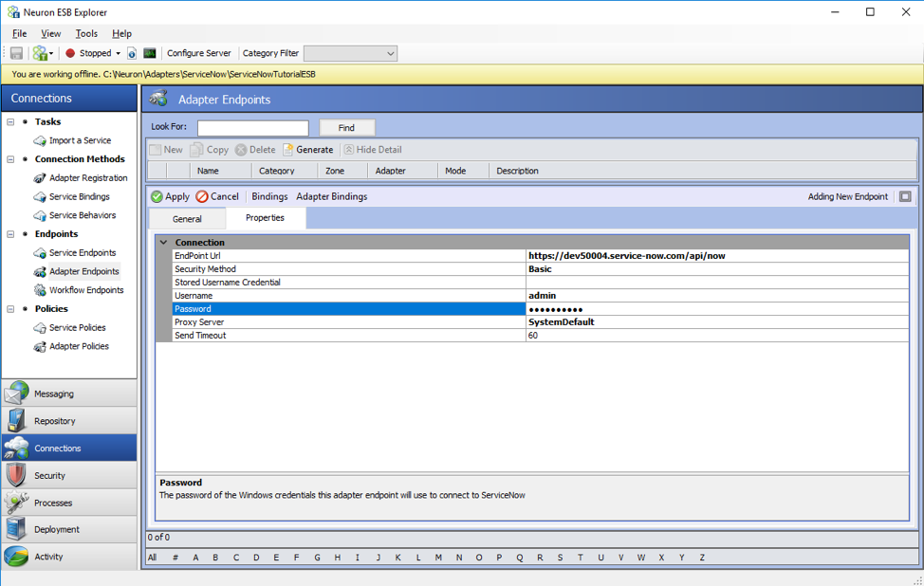Collapse the Connection Methods tree group
This screenshot has height=586, width=924.
10,159
